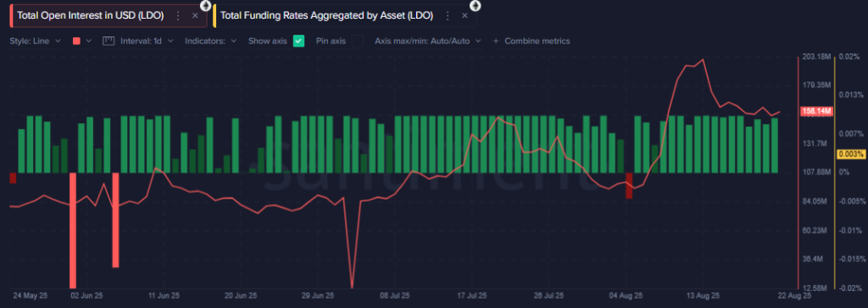Screen dimensions: 868x308
Task: Select Total Funding Rates Aggregated by Asset tab
Action: pos(326,15)
